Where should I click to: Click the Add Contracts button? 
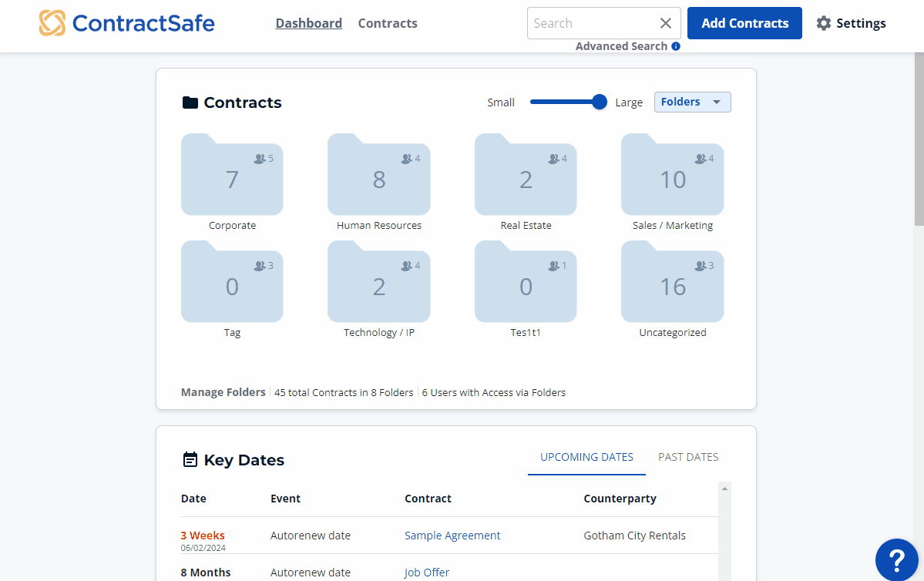point(744,23)
